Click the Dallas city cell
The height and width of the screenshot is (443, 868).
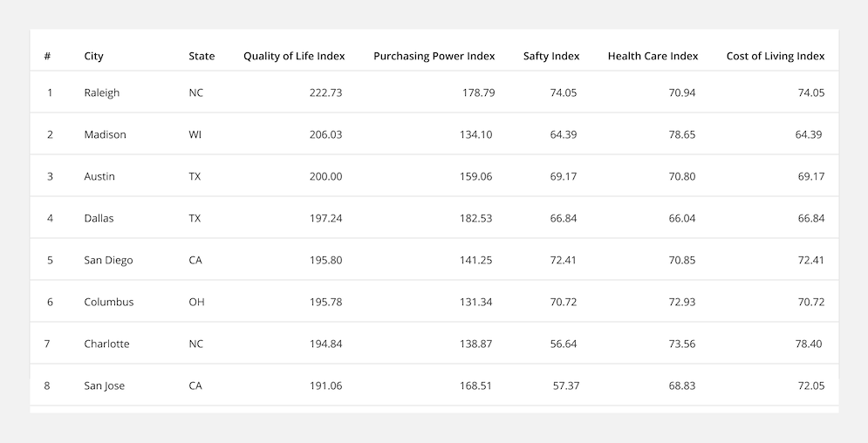tap(99, 219)
